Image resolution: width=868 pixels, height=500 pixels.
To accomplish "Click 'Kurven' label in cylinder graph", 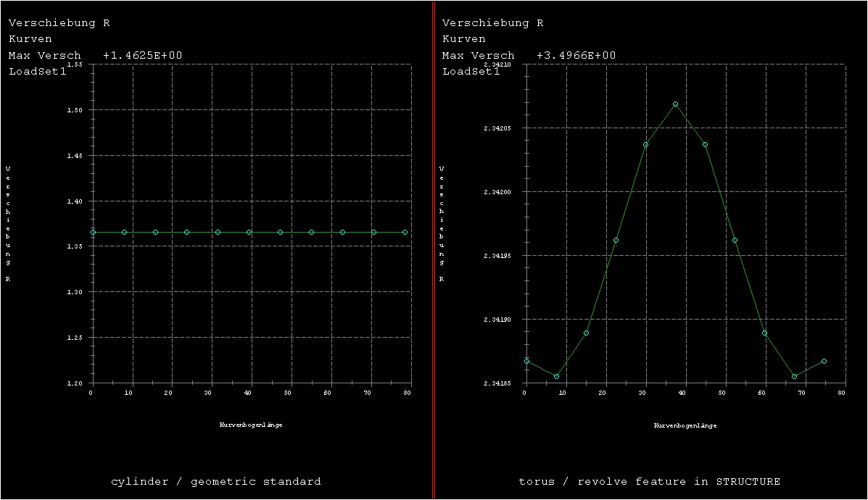I will click(30, 38).
